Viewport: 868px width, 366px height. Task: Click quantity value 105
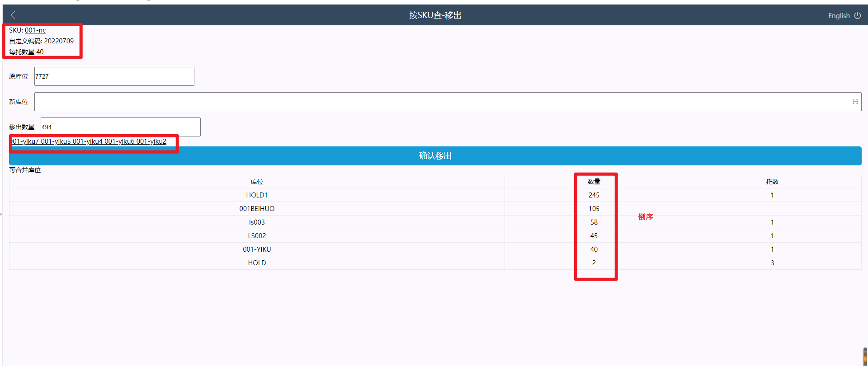pos(594,209)
